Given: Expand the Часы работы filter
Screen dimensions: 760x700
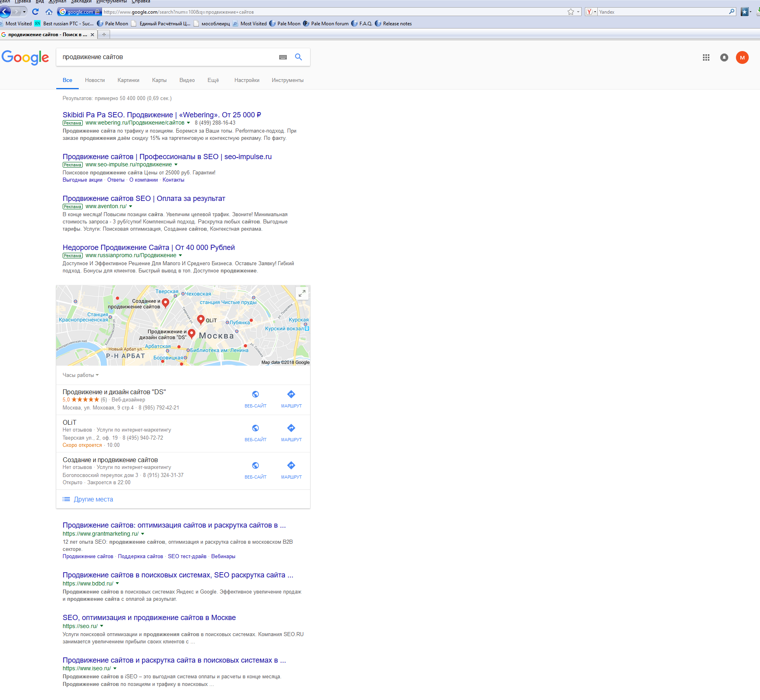Looking at the screenshot, I should pos(81,375).
